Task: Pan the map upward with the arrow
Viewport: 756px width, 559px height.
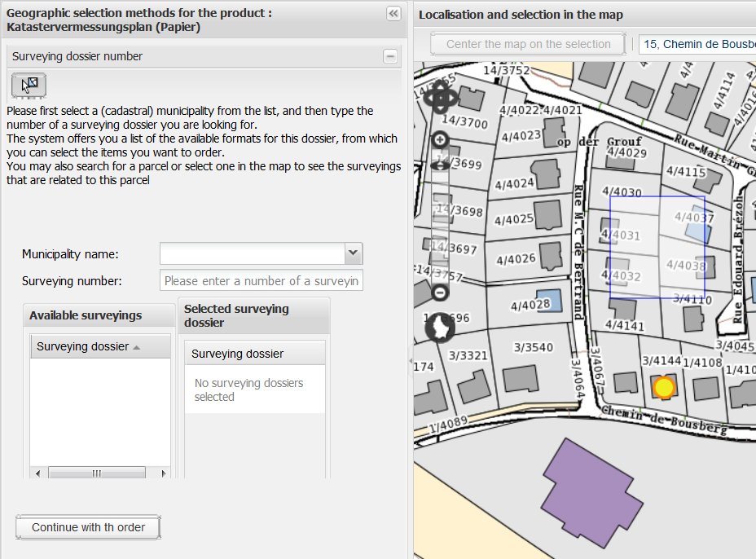Action: (440, 86)
